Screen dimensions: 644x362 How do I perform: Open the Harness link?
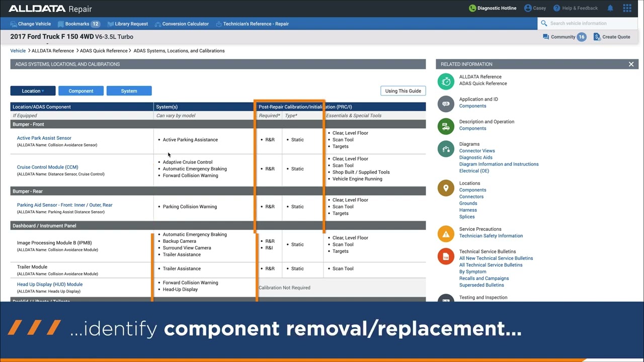[468, 210]
